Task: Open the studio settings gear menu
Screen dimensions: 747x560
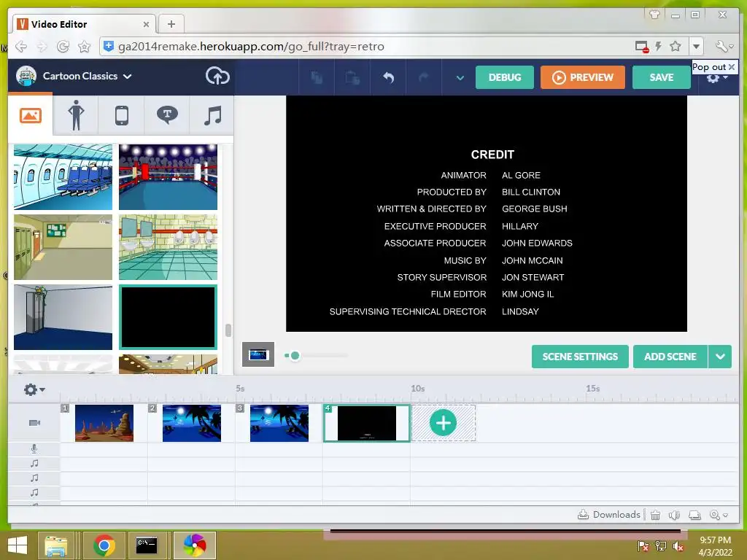Action: 716,79
